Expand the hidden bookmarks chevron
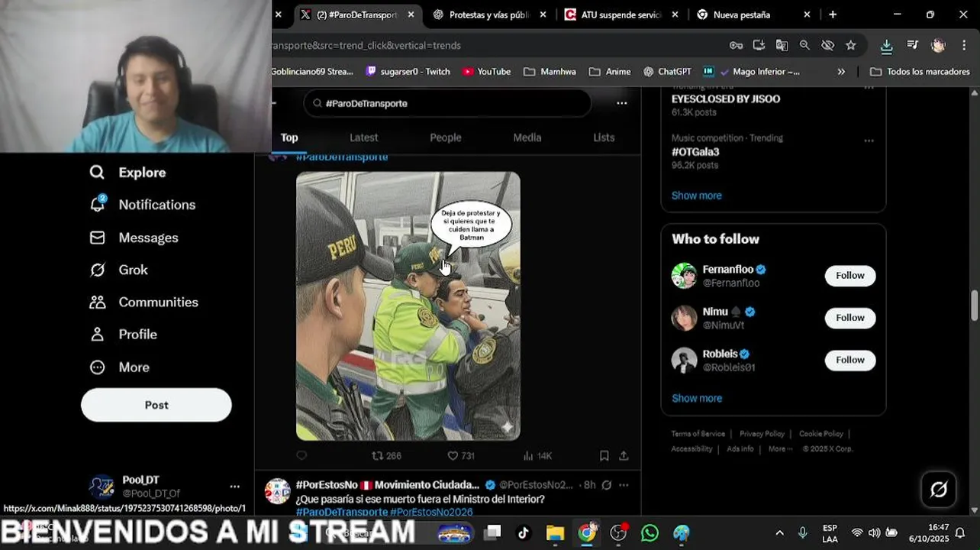This screenshot has height=550, width=980. 841,71
